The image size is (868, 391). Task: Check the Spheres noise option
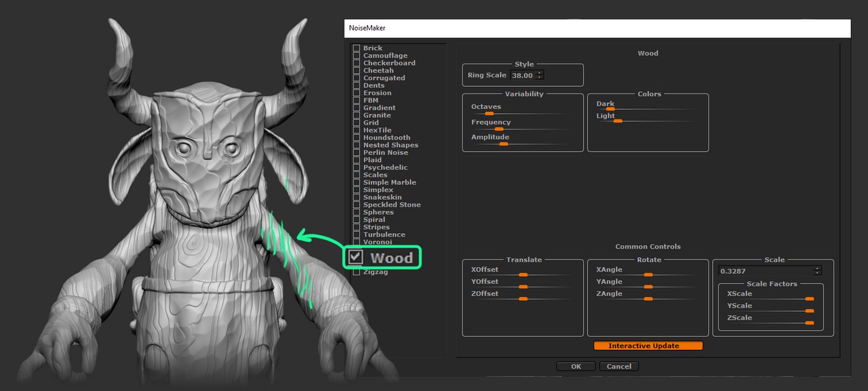[357, 212]
